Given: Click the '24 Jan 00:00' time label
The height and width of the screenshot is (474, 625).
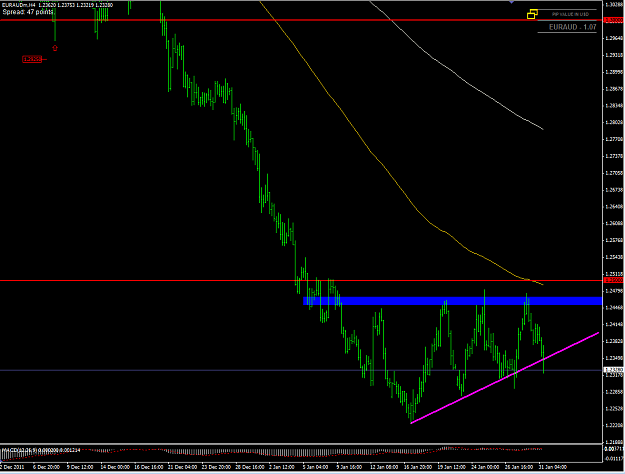Looking at the screenshot, I should tap(485, 467).
